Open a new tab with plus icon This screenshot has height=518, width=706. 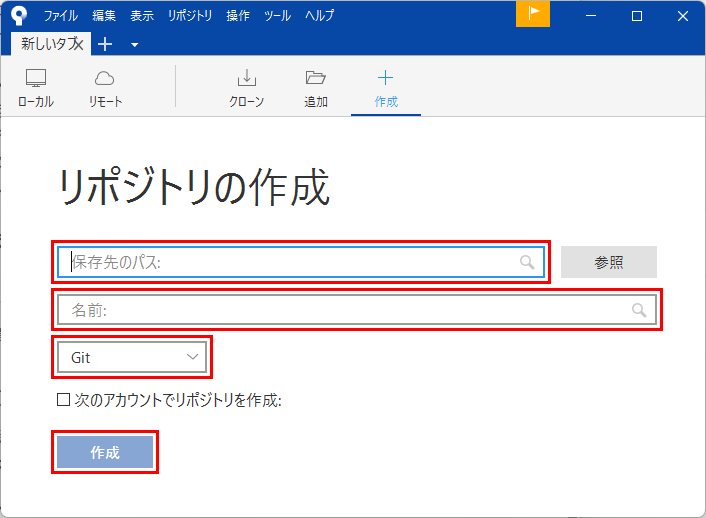coord(106,44)
